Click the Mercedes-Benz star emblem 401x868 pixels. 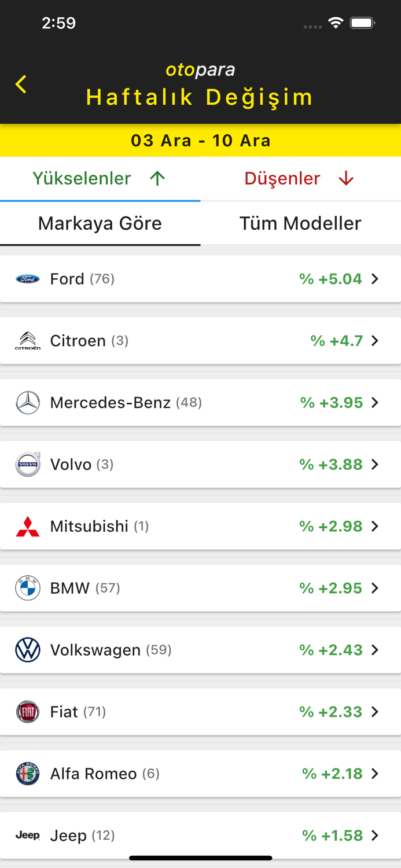pos(27,402)
